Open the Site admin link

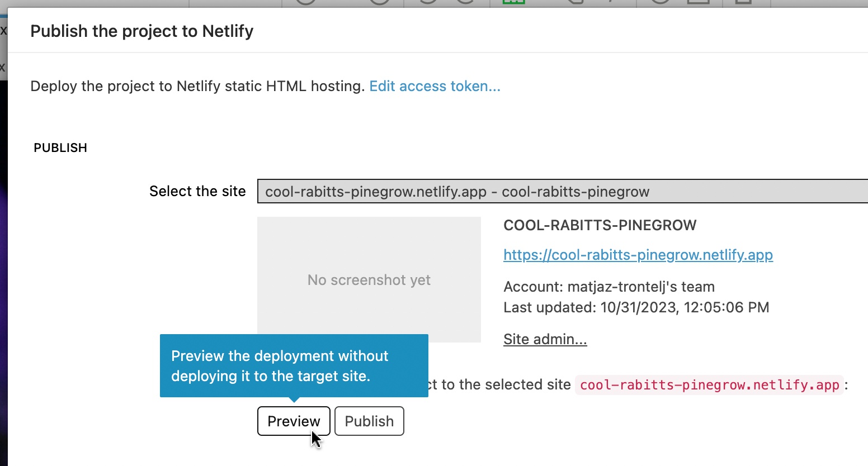pos(545,339)
